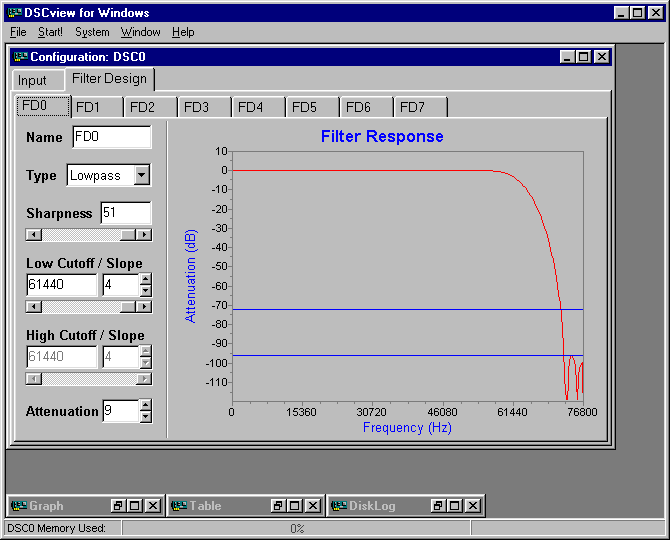Click the DSCview application title icon
The width and height of the screenshot is (670, 540).
pyautogui.click(x=15, y=13)
